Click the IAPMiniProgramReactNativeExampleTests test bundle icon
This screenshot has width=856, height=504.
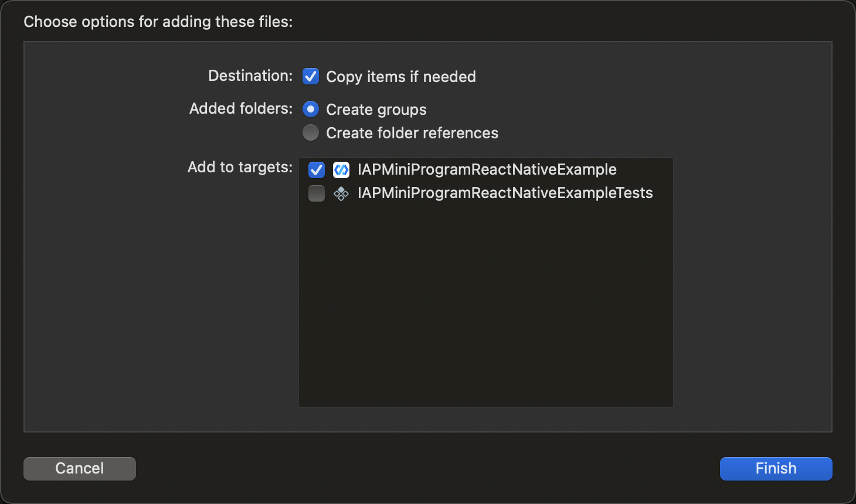point(341,193)
